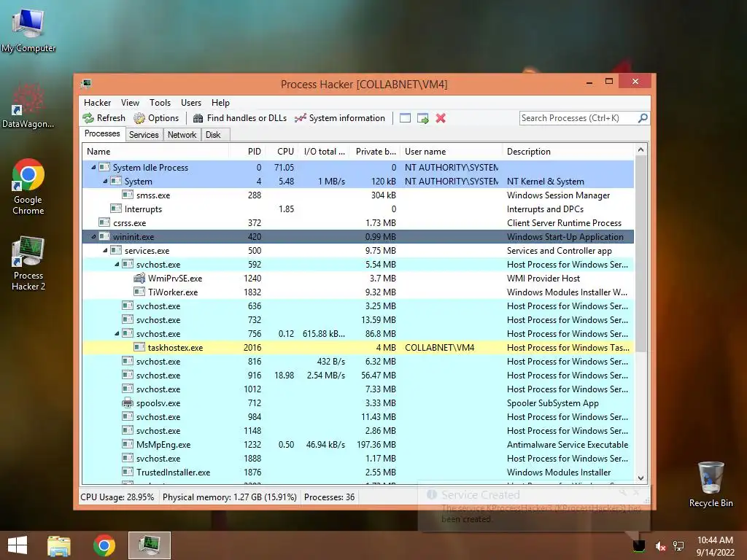
Task: Click Process Hacker taskbar button
Action: 149,545
